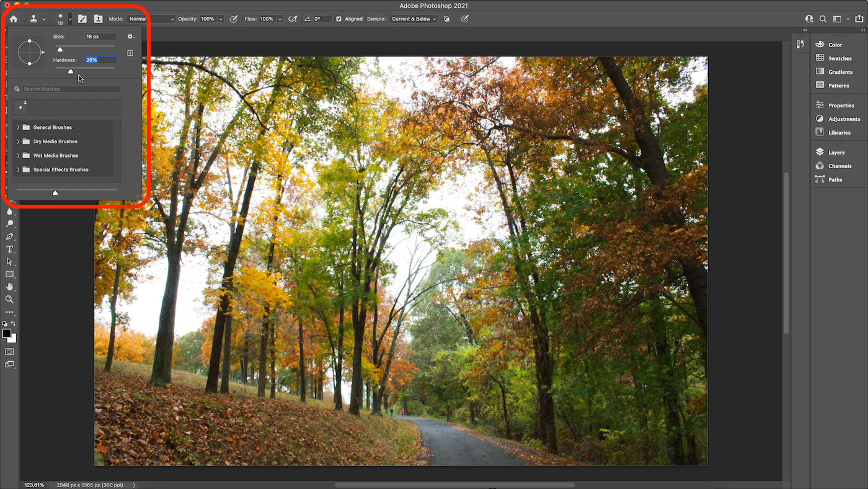The image size is (868, 489).
Task: Click the Hardness percentage field
Action: [100, 60]
